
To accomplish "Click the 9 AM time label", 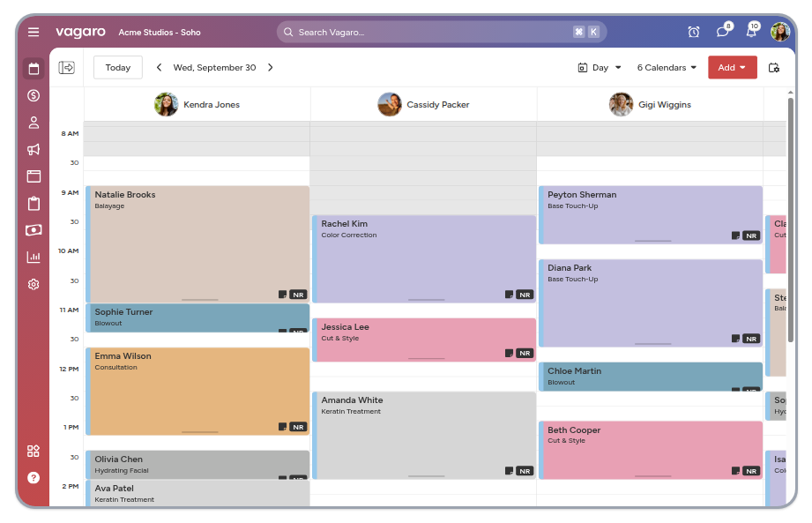I will (70, 192).
